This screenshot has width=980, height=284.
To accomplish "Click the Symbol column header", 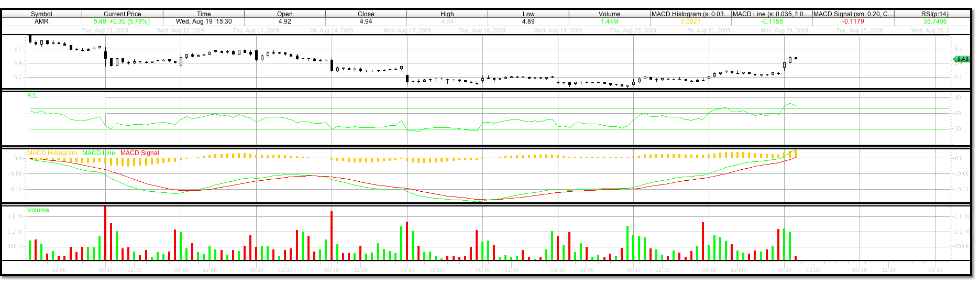I will pos(41,14).
